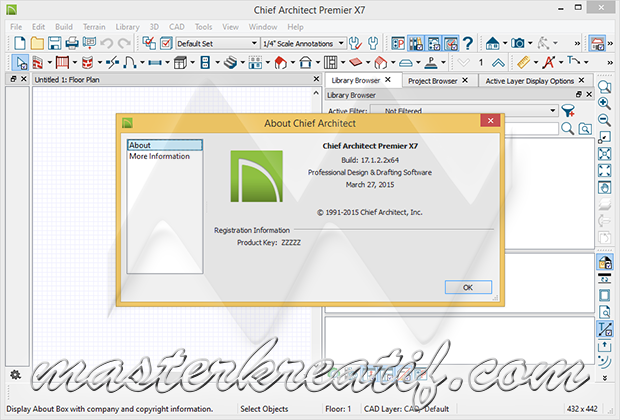The width and height of the screenshot is (620, 420).
Task: Click the Zoom In magnifier on right toolbar
Action: (x=604, y=103)
